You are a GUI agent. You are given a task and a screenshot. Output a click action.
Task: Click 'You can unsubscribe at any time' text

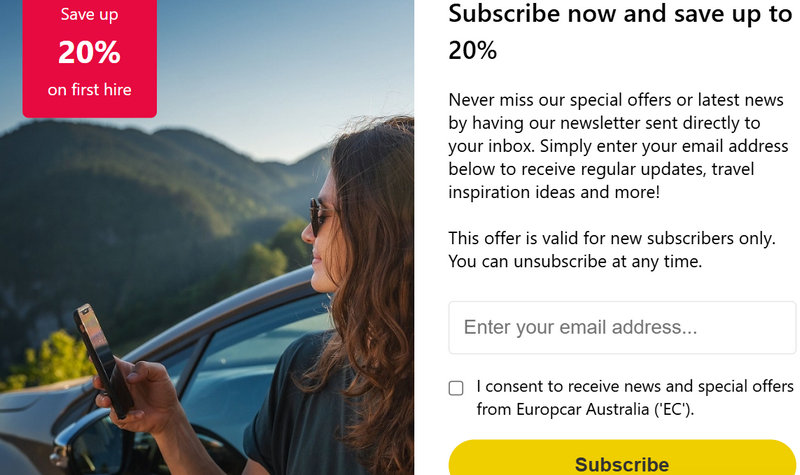pyautogui.click(x=575, y=261)
